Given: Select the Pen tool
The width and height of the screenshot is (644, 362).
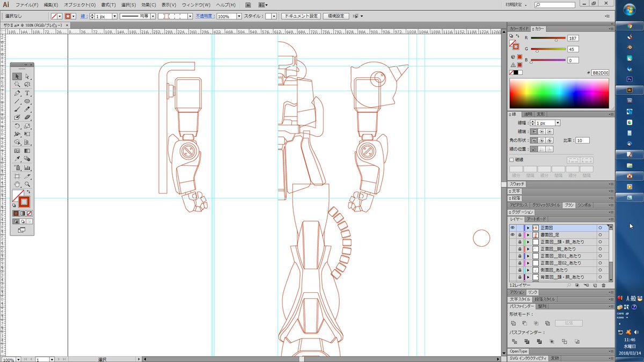Looking at the screenshot, I should [x=17, y=93].
